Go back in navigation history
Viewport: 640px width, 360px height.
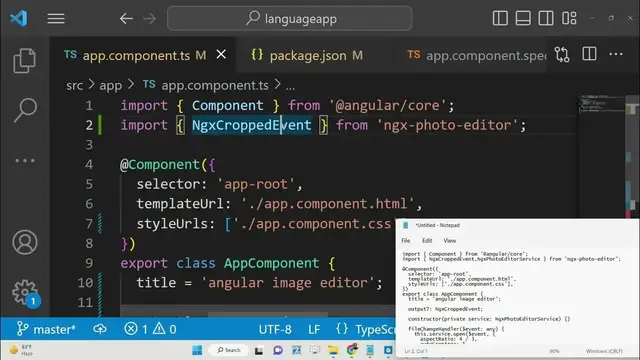(x=126, y=19)
